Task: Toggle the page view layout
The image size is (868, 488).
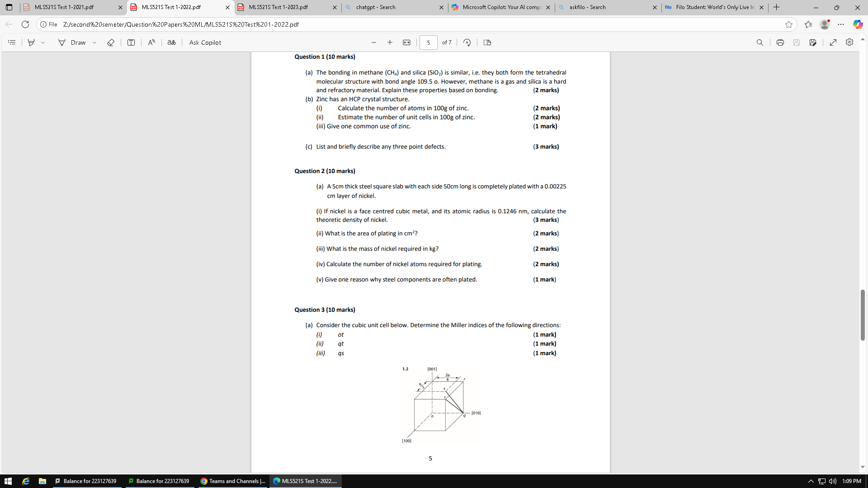Action: (x=487, y=42)
